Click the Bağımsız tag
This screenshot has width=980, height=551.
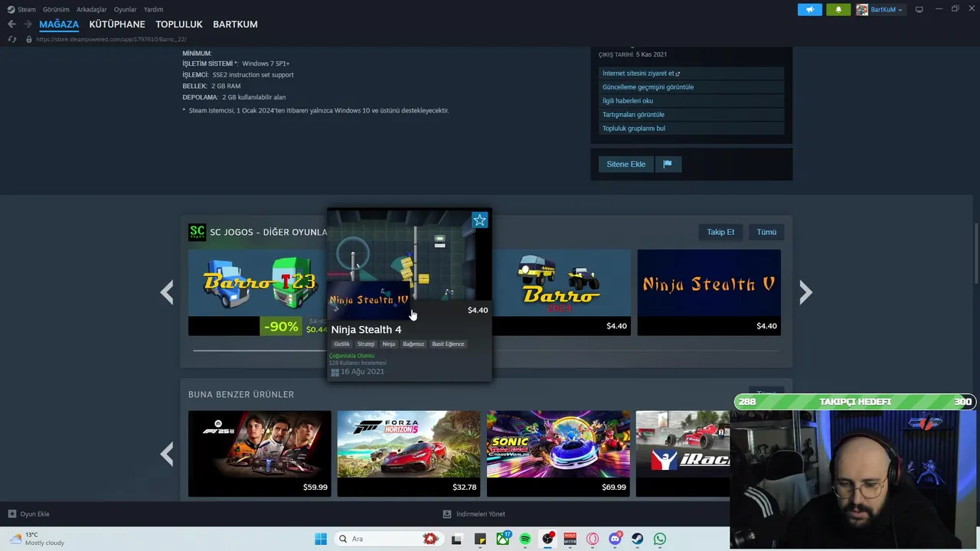point(413,344)
